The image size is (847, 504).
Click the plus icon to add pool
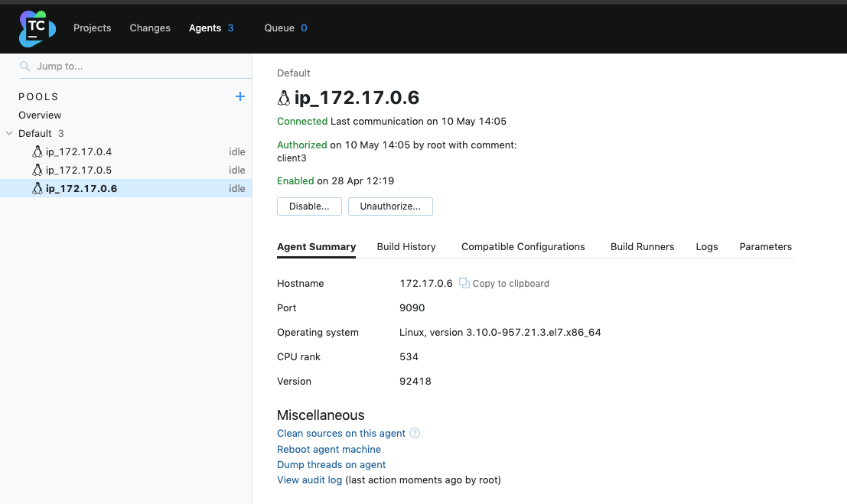tap(239, 96)
